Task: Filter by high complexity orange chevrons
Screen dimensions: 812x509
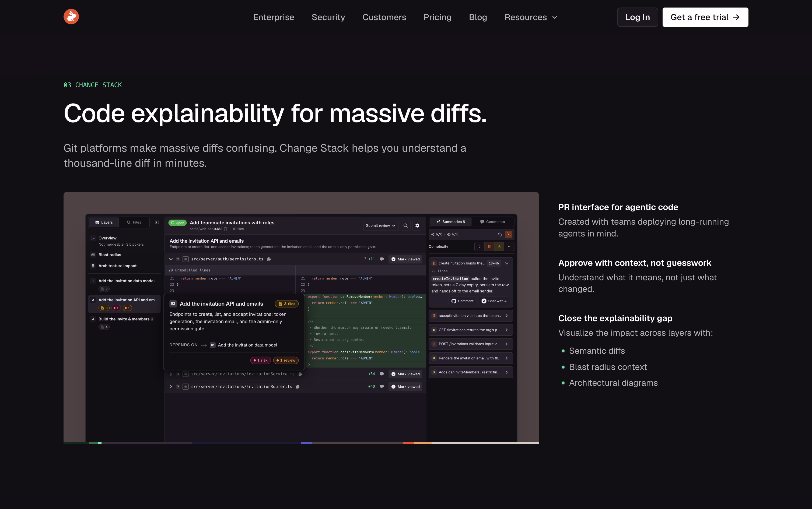Action: tap(489, 246)
